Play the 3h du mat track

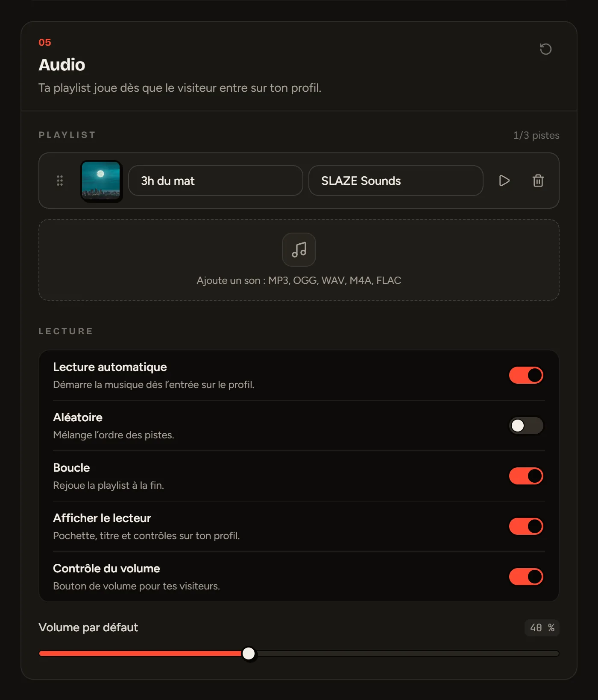pos(504,181)
